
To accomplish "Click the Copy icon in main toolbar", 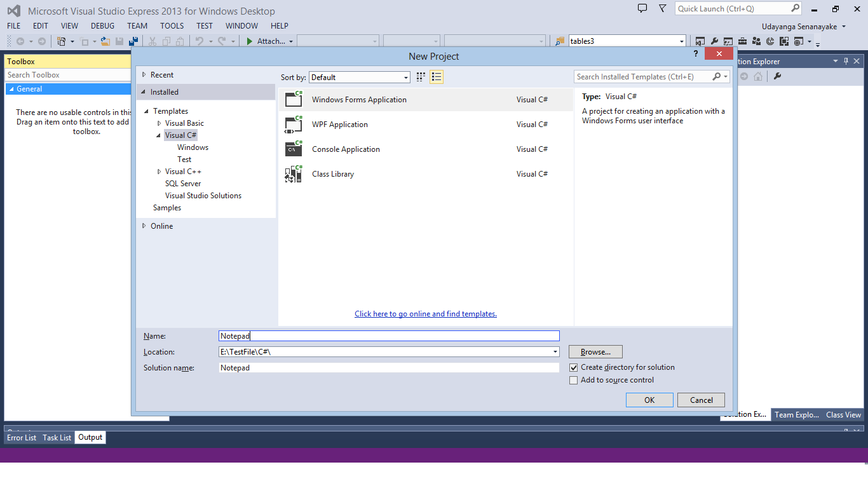I will 166,41.
